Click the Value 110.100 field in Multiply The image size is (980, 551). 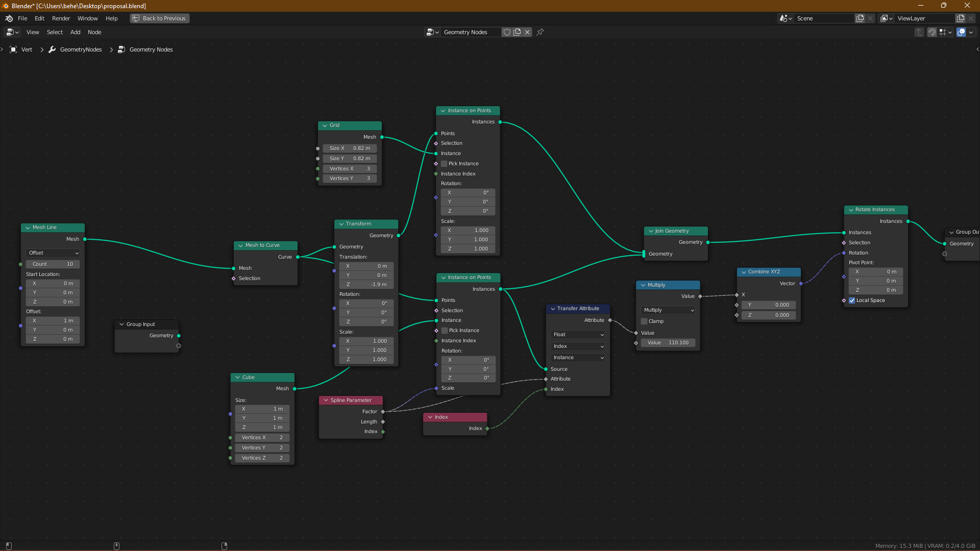click(x=668, y=343)
